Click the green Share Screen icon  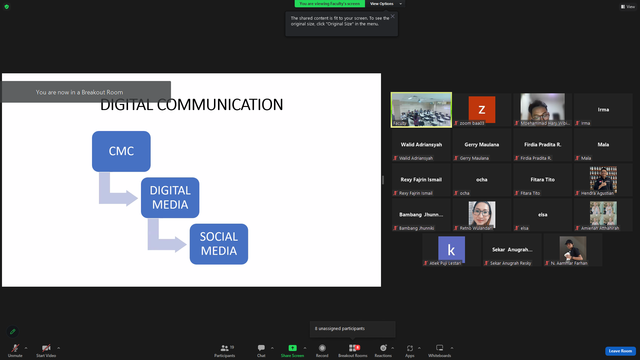click(x=292, y=348)
